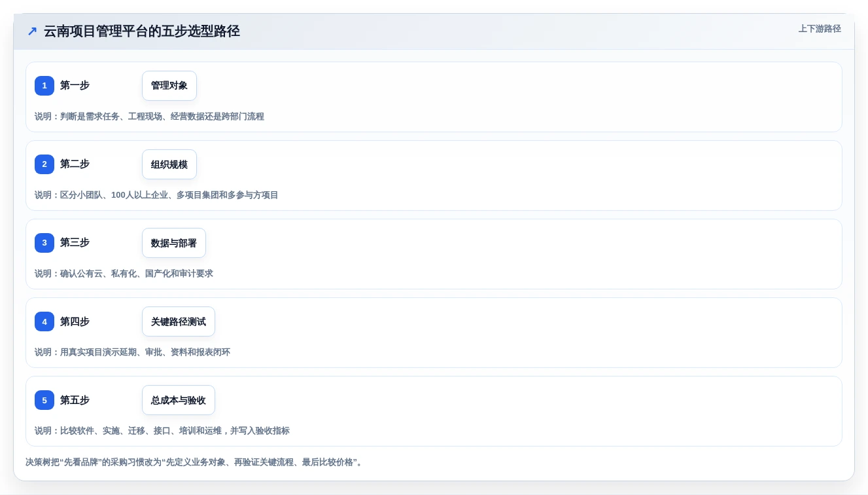868x495 pixels.
Task: Select the 总成本与验收 chip
Action: 179,400
